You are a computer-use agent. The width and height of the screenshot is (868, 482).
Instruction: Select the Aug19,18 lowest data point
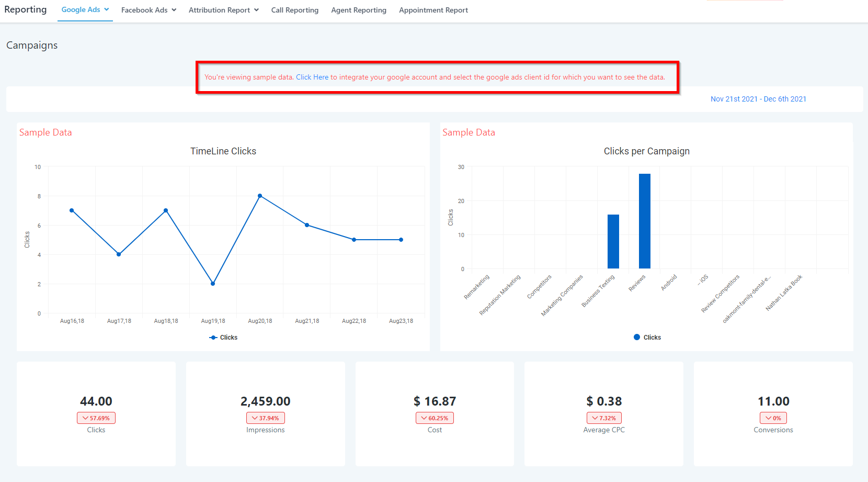213,284
